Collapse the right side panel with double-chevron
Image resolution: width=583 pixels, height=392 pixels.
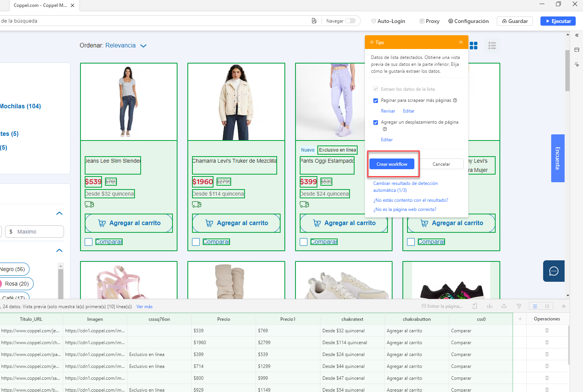tap(577, 35)
